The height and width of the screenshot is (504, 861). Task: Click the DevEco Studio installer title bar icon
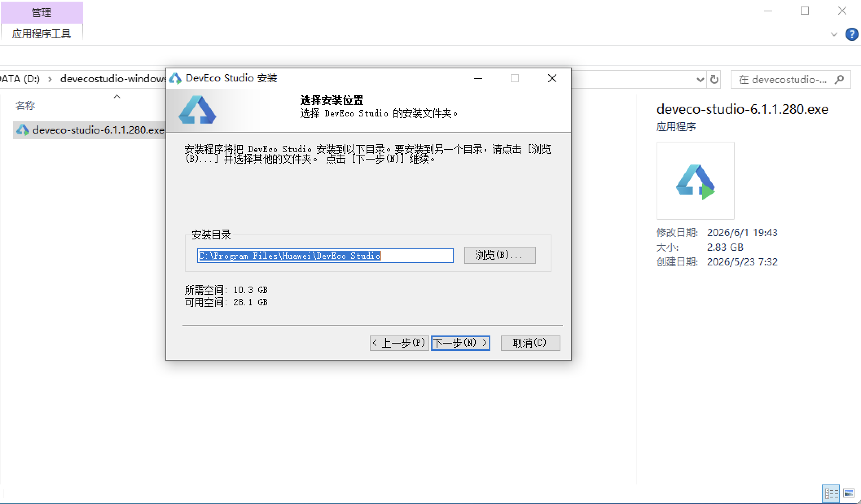pos(175,78)
